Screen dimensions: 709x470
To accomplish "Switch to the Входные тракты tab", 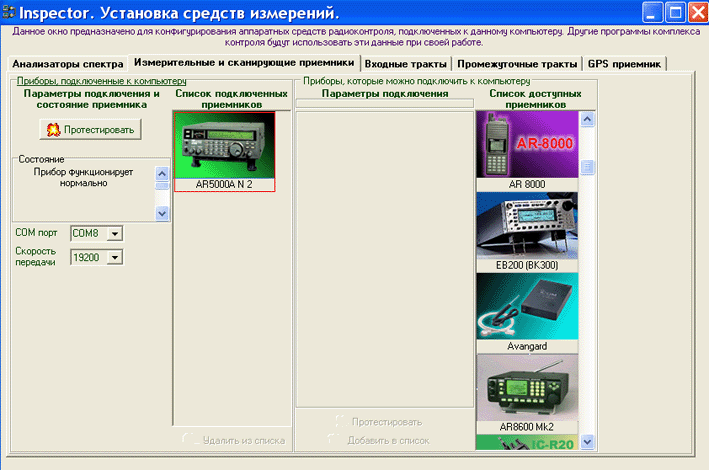I will [x=406, y=64].
